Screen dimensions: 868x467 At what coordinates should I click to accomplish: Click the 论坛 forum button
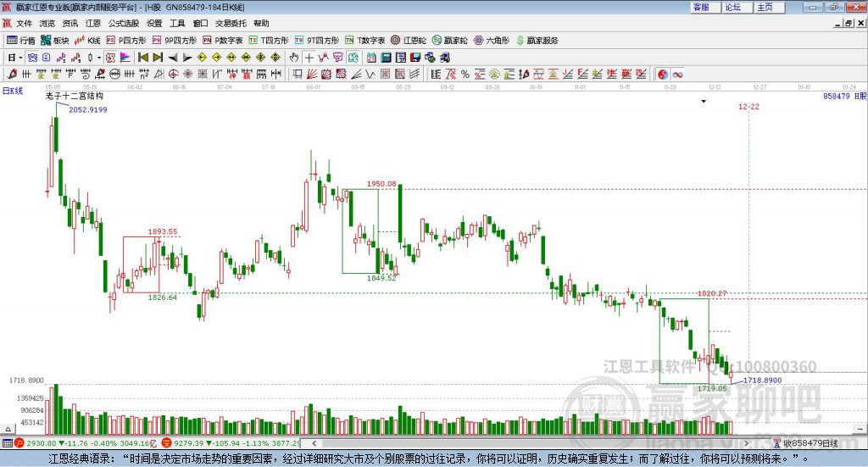click(x=737, y=7)
